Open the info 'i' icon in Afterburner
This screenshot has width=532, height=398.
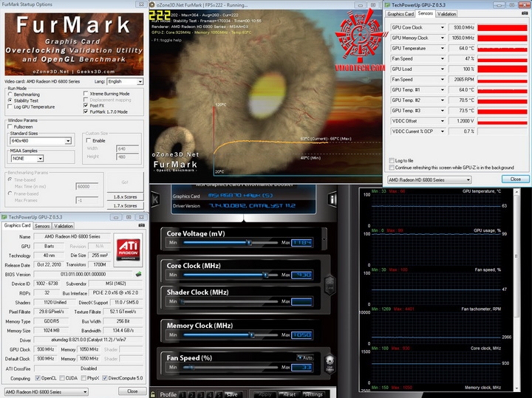click(x=332, y=199)
